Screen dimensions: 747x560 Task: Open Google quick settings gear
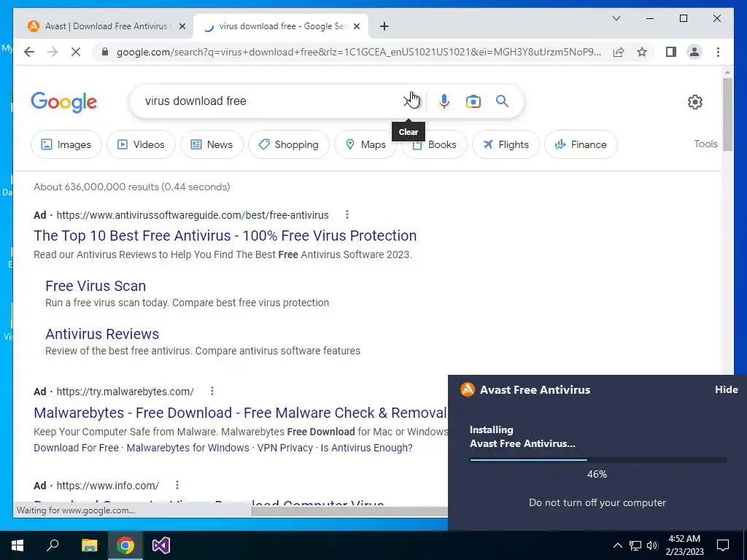[695, 102]
